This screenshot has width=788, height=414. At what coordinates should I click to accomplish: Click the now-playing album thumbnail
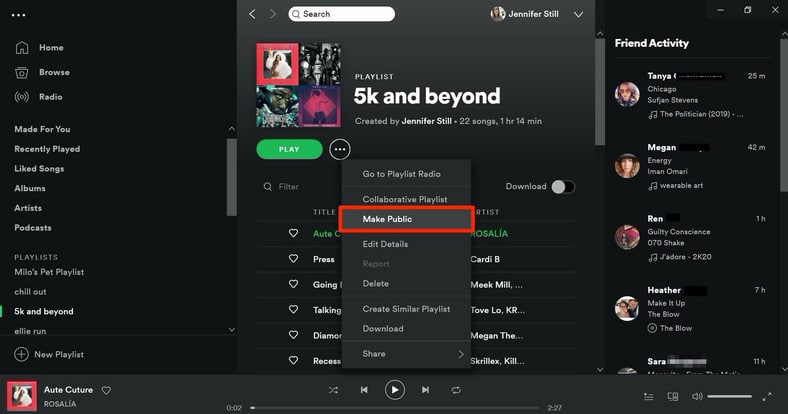[22, 395]
